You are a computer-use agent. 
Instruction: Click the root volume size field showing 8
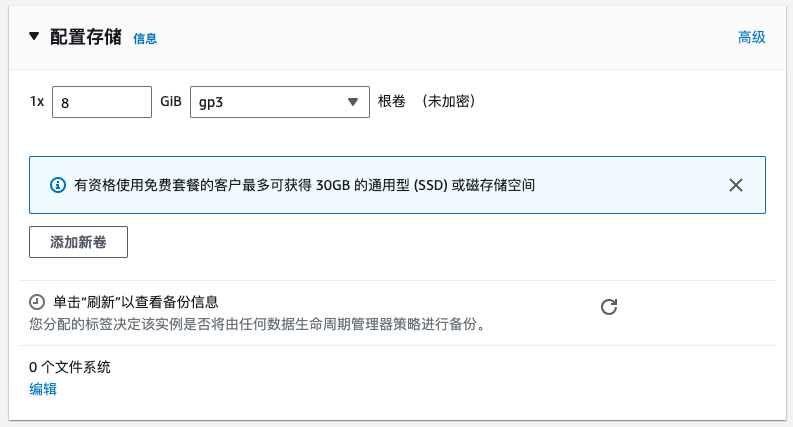click(102, 102)
